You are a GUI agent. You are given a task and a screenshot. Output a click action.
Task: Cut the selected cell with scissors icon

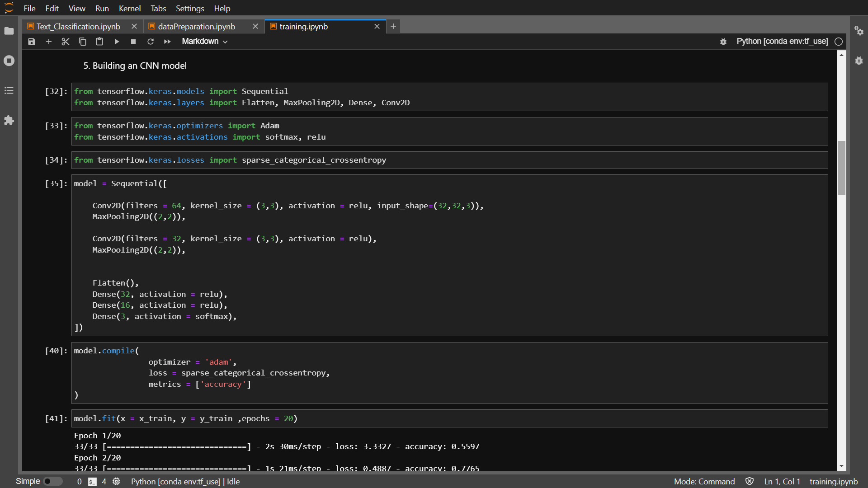66,42
